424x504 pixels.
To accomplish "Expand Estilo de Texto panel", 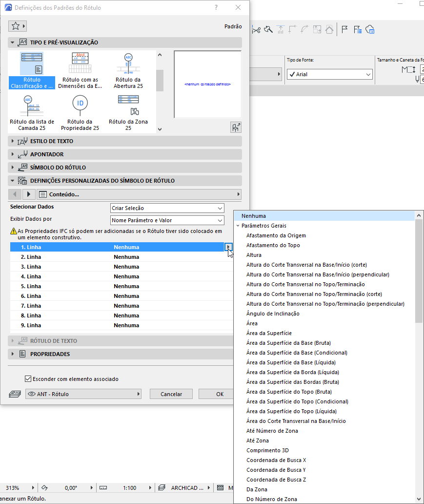I will tap(13, 141).
